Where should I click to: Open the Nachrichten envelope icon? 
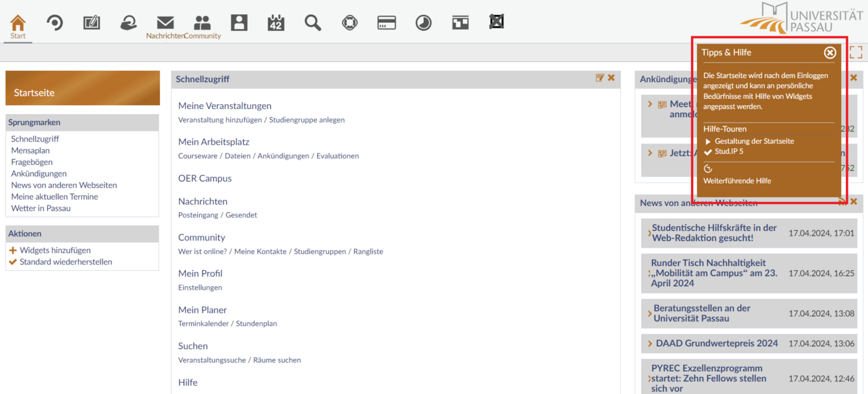(x=165, y=23)
